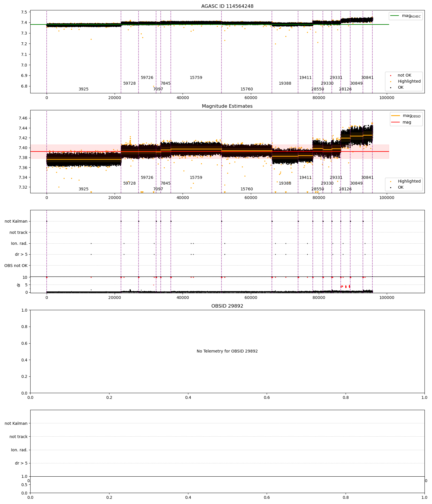Click 'Ion. rad.' label in the bottom panel

pyautogui.click(x=19, y=450)
